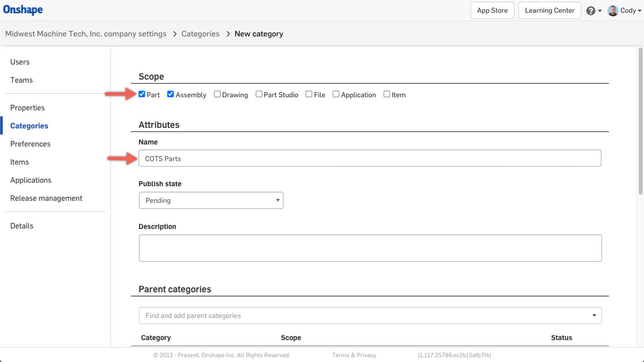
Task: Select Properties in the sidebar
Action: pos(27,108)
